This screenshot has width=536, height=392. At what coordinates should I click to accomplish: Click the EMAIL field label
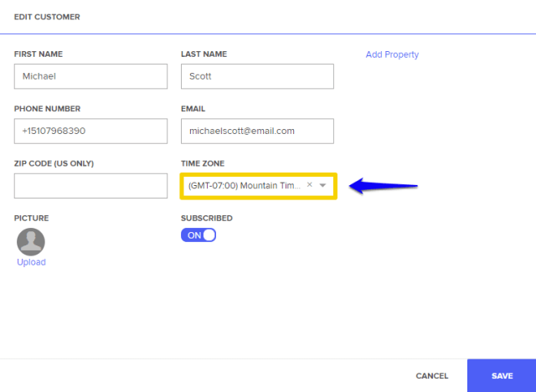(x=193, y=109)
